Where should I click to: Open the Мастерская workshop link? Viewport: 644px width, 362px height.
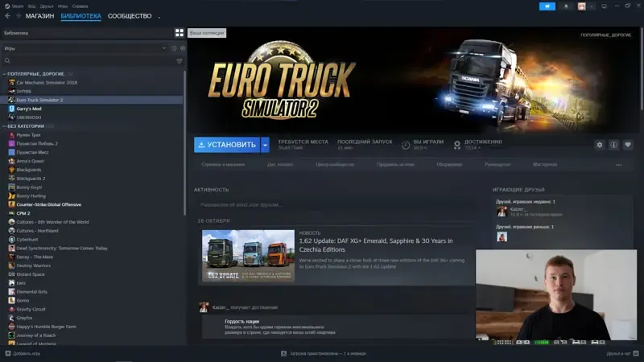click(545, 165)
